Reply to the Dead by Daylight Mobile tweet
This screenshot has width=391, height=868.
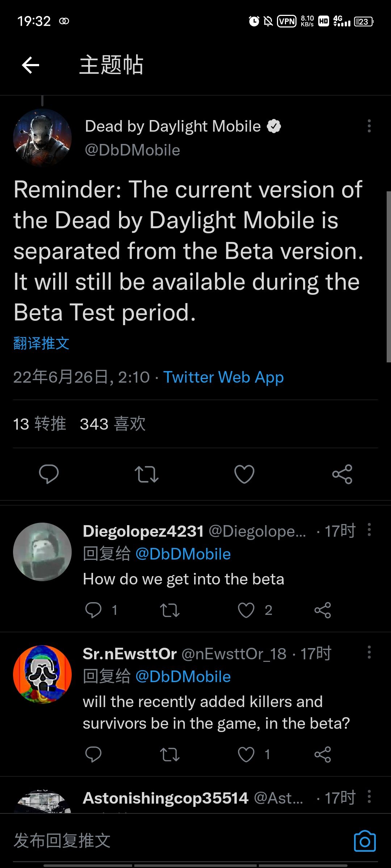pyautogui.click(x=48, y=475)
